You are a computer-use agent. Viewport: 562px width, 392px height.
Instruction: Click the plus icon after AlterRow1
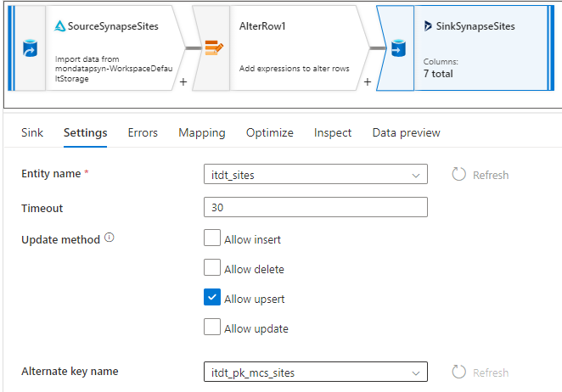368,82
